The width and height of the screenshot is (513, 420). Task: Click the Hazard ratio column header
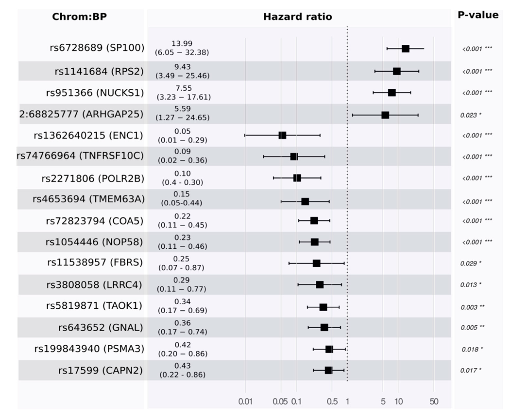point(298,17)
